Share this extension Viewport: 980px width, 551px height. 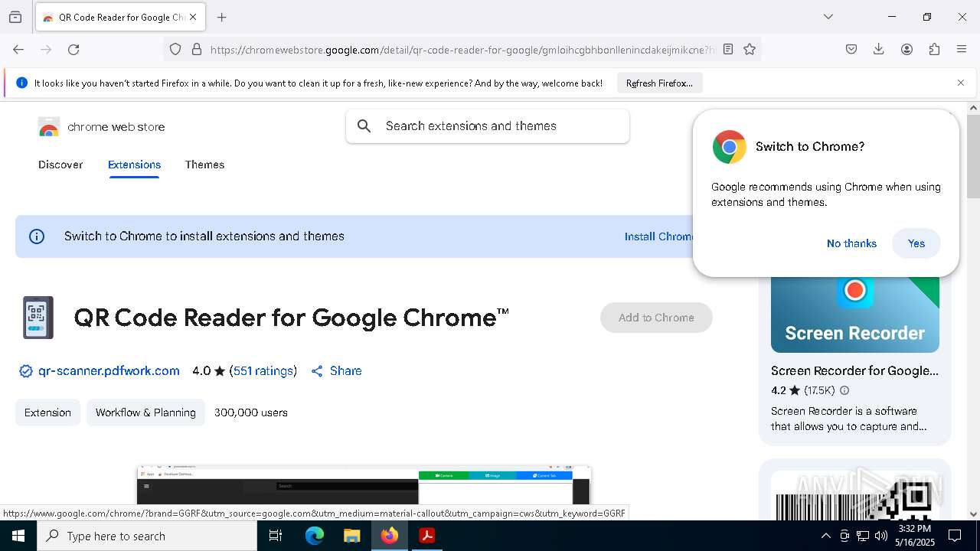[336, 371]
